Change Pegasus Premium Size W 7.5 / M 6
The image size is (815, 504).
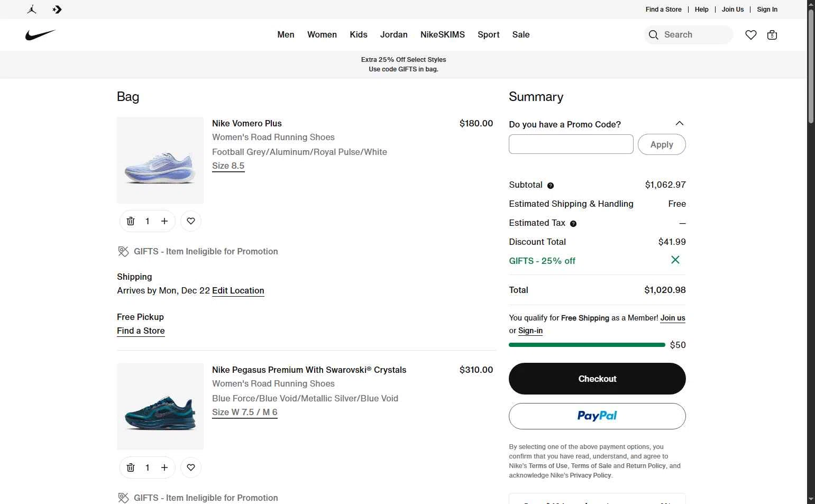(245, 412)
